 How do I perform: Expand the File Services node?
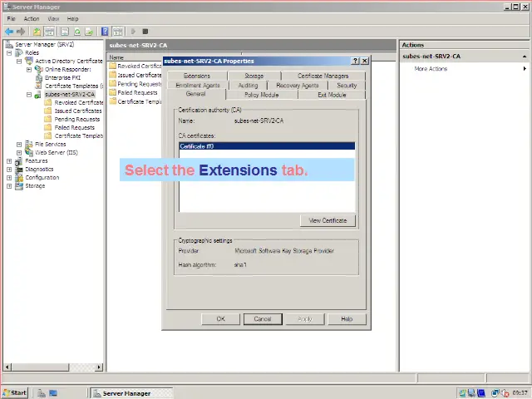coord(19,144)
